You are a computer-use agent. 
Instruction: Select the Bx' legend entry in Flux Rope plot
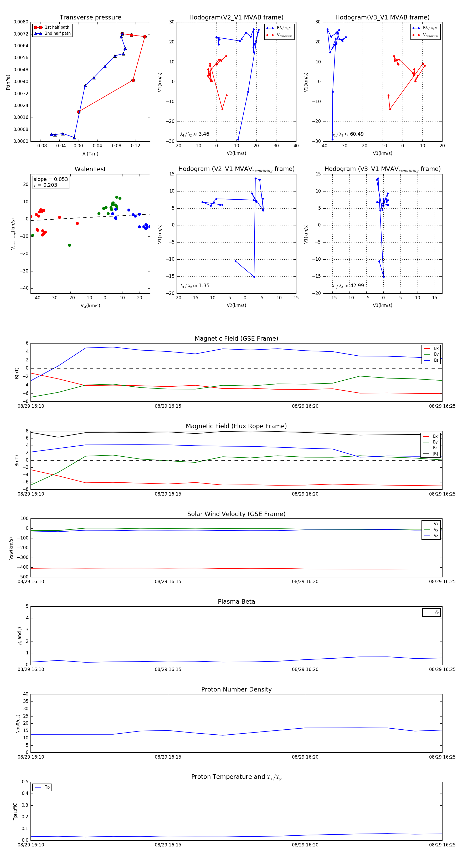tap(431, 436)
